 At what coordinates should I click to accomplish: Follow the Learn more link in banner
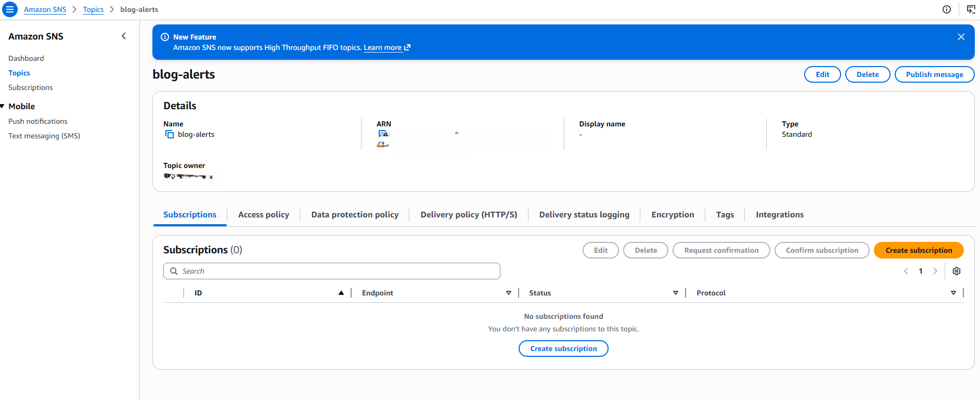pyautogui.click(x=382, y=47)
